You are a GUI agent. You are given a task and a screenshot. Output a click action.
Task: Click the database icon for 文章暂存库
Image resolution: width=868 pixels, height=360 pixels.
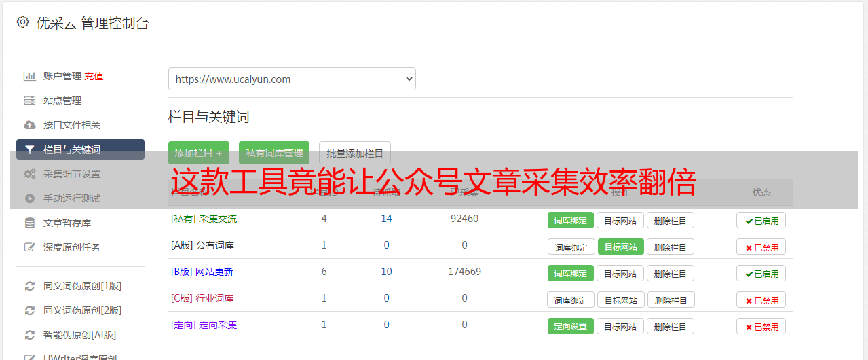coord(29,223)
